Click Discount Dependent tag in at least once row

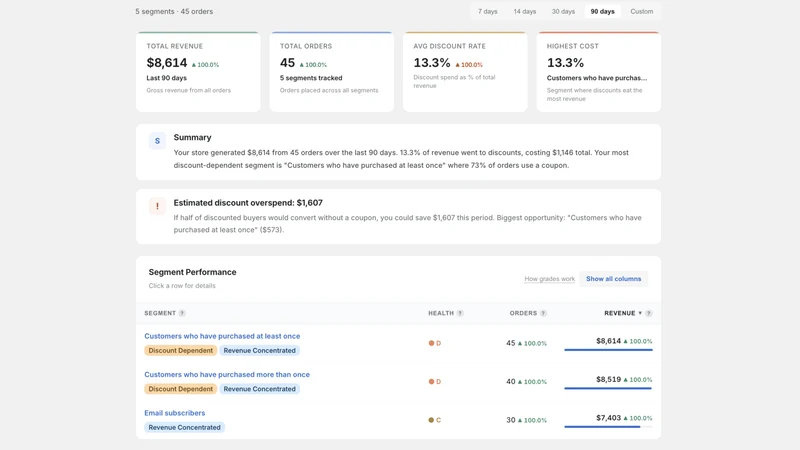181,351
